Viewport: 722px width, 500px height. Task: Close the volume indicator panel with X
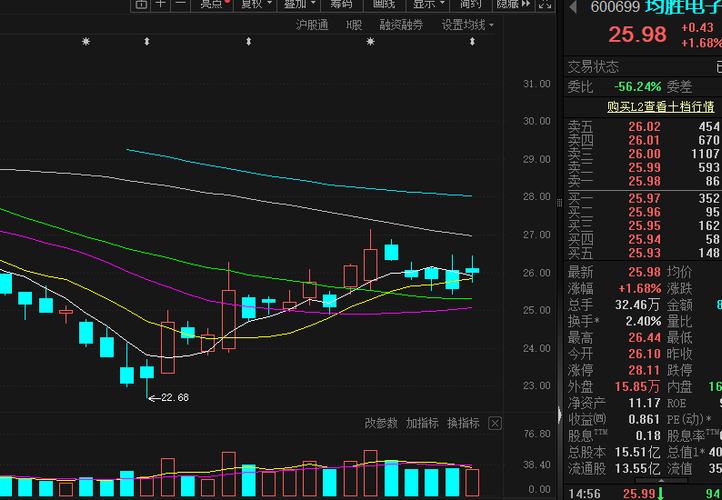coord(495,423)
